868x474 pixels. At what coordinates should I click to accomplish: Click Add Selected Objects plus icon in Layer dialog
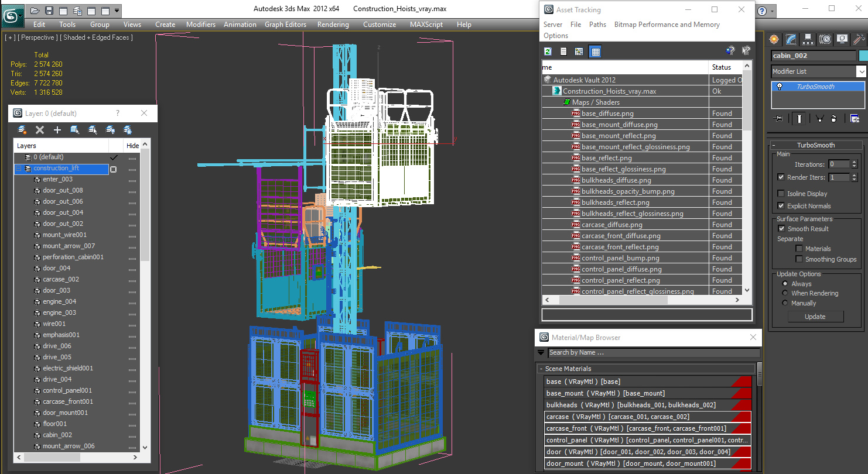(x=57, y=130)
